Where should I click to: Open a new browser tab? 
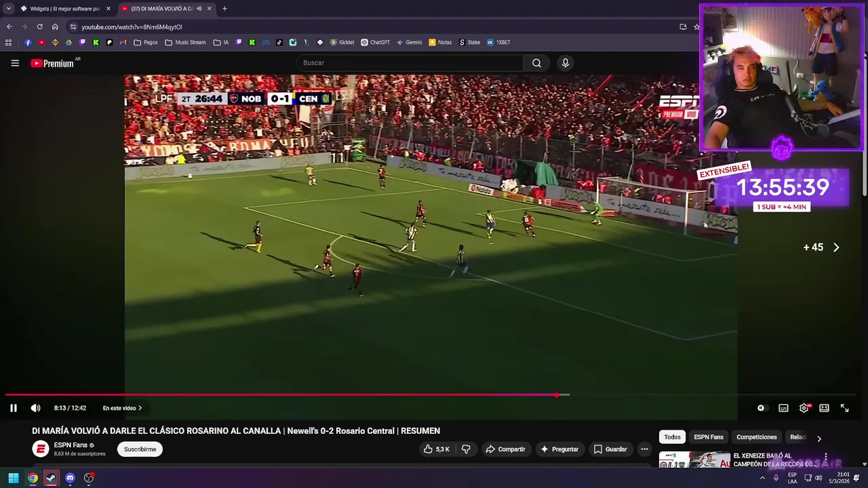pyautogui.click(x=224, y=9)
